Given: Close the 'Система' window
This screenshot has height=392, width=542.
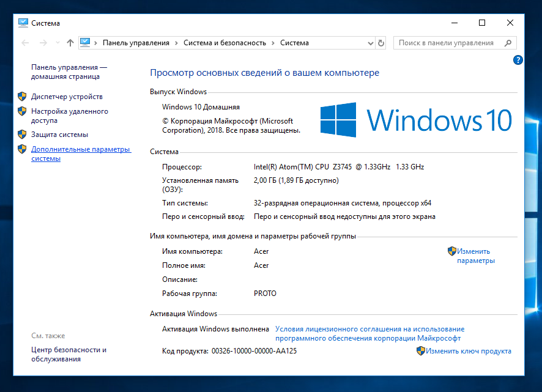Looking at the screenshot, I should point(510,23).
